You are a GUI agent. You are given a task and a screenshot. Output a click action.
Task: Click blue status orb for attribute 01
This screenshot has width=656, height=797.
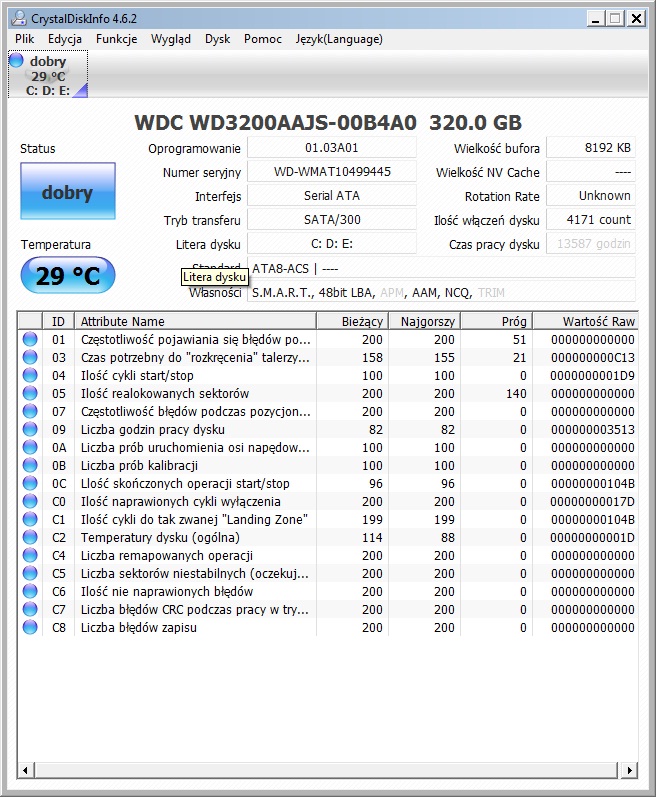tap(30, 339)
